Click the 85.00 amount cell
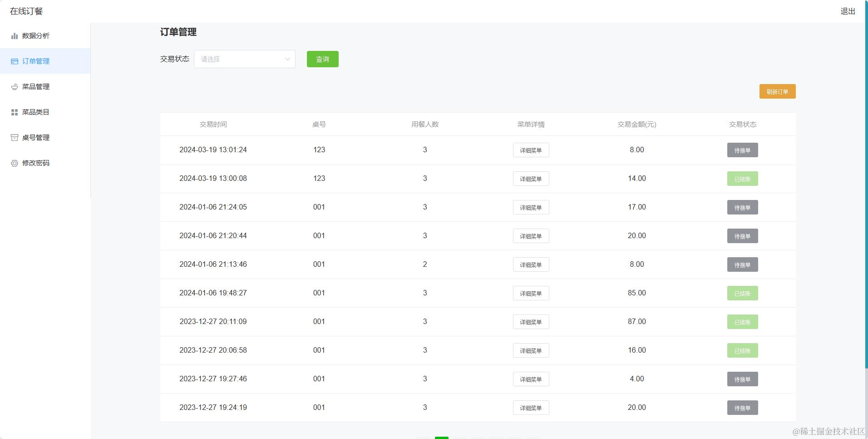This screenshot has width=868, height=439. point(636,293)
